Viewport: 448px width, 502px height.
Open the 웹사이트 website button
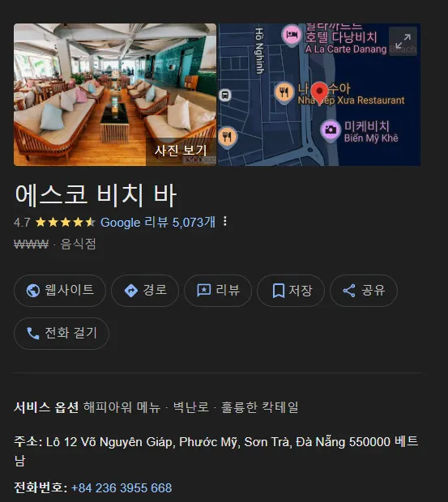pyautogui.click(x=60, y=291)
